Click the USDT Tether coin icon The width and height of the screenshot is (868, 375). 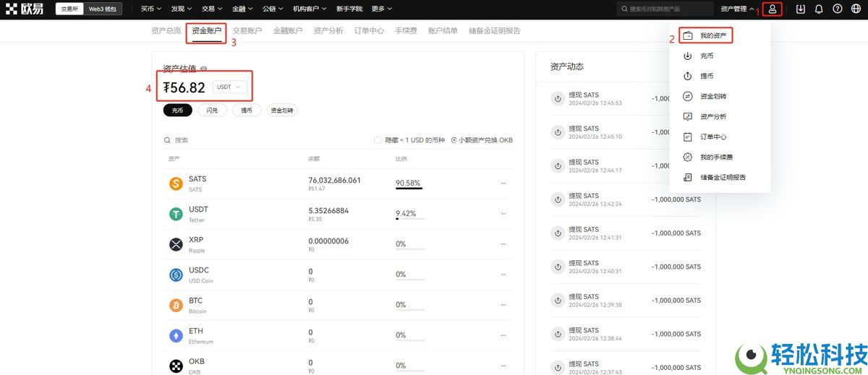[176, 214]
